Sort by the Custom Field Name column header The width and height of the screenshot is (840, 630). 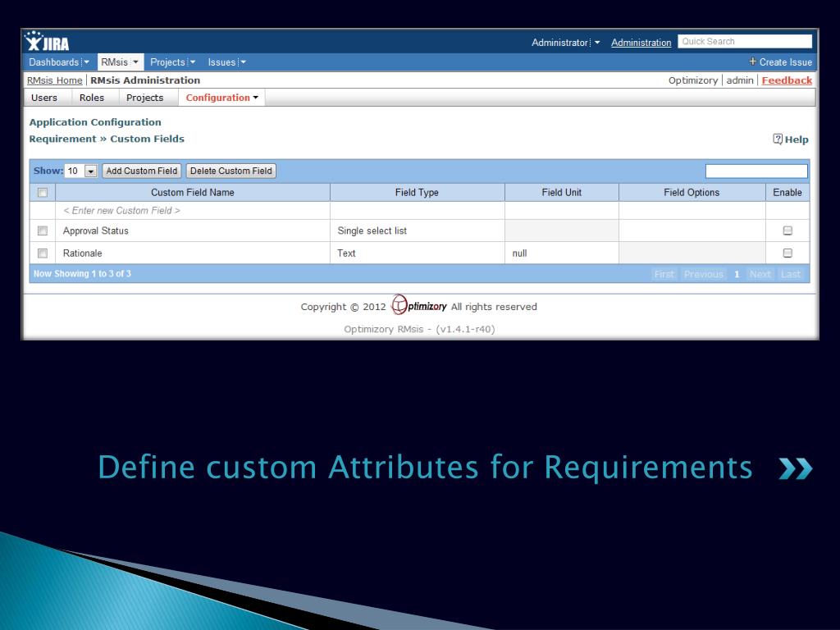pos(193,192)
